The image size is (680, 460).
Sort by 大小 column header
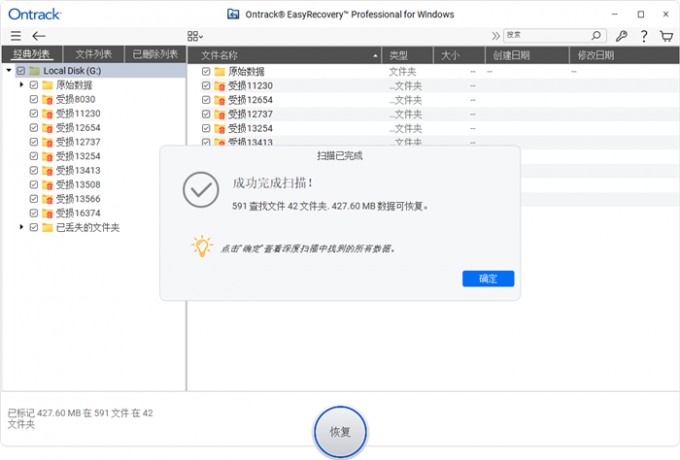click(x=459, y=55)
